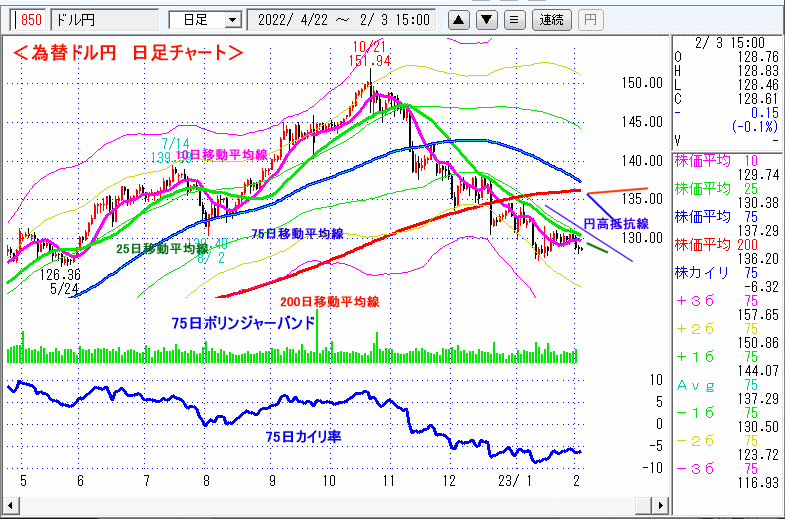Click the up triangle navigation button

458,20
